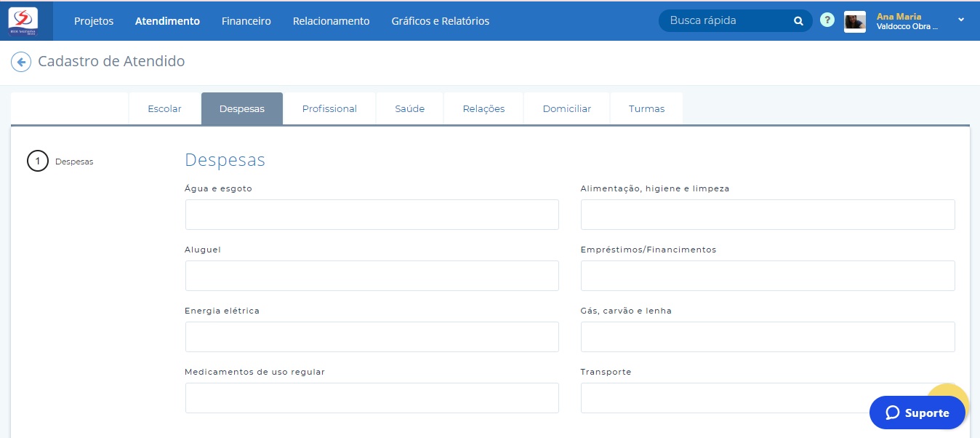This screenshot has height=438, width=980.
Task: Open the Saúde tab
Action: (409, 109)
